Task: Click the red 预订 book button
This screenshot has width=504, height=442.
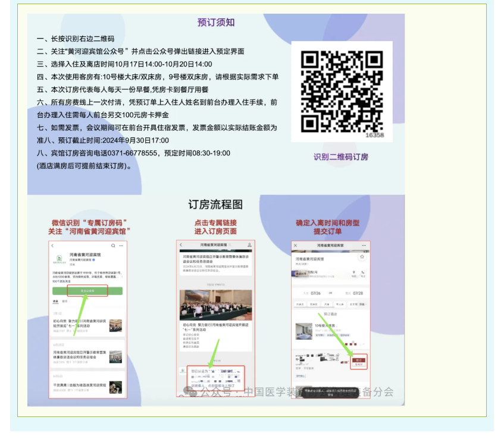Action: click(359, 360)
